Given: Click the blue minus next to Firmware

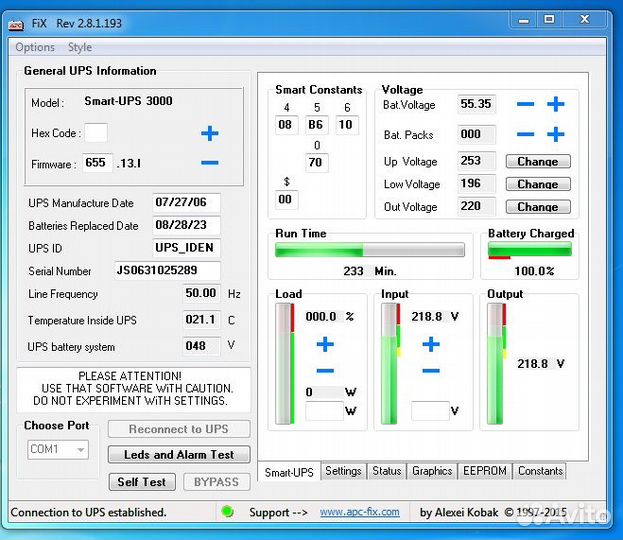Looking at the screenshot, I should 209,163.
